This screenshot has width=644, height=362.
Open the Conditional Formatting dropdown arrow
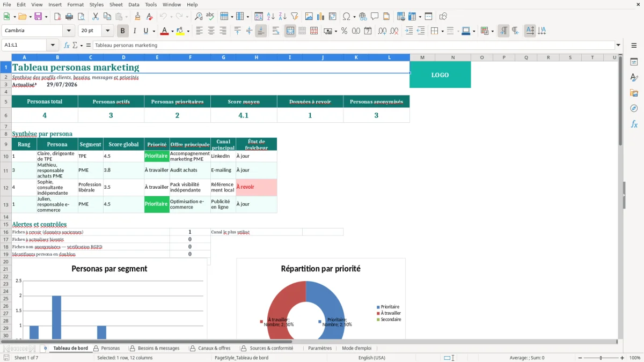(x=492, y=31)
